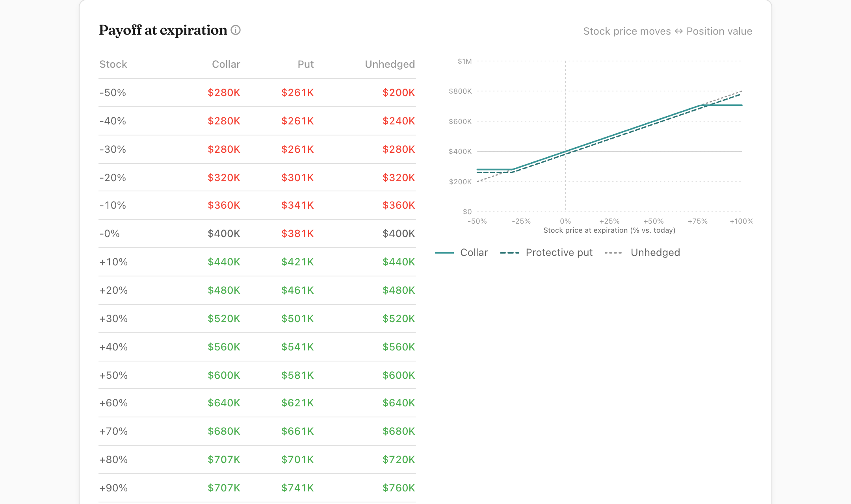Click the chart x-axis title text
Viewport: 851px width, 504px height.
(x=609, y=230)
